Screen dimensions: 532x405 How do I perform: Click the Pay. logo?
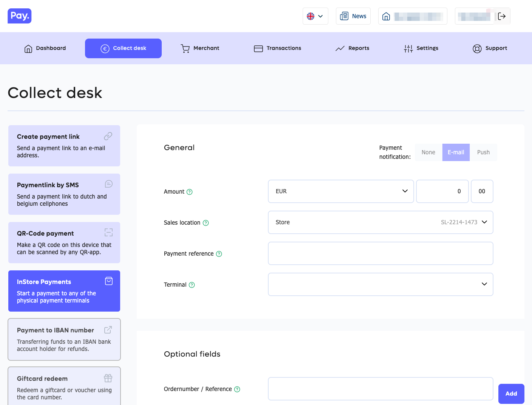[x=20, y=16]
